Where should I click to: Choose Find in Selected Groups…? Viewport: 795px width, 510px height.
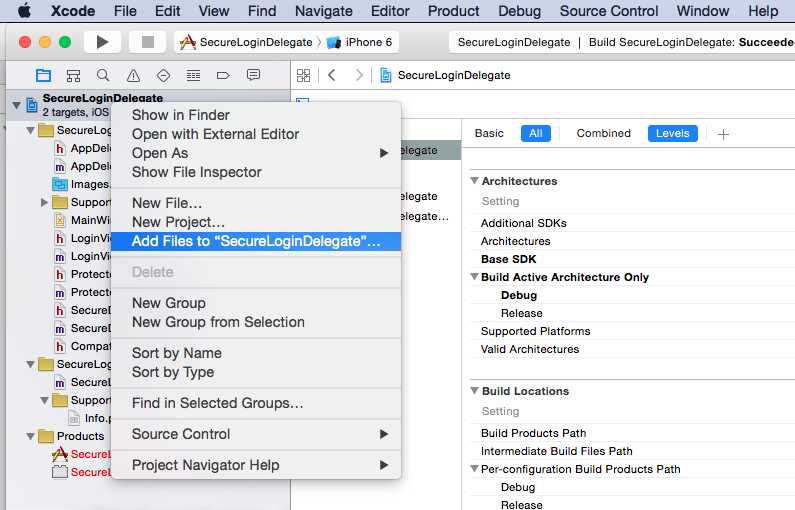tap(256, 403)
